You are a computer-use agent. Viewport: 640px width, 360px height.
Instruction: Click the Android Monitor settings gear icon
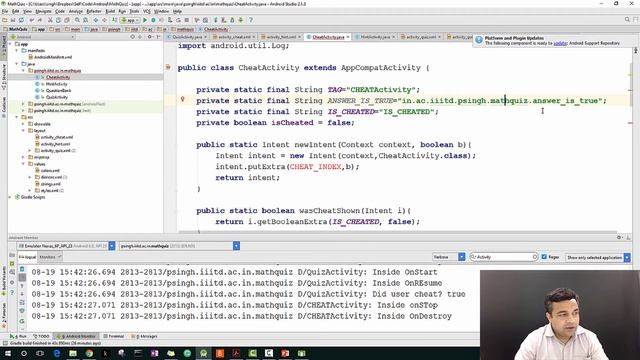[619, 238]
